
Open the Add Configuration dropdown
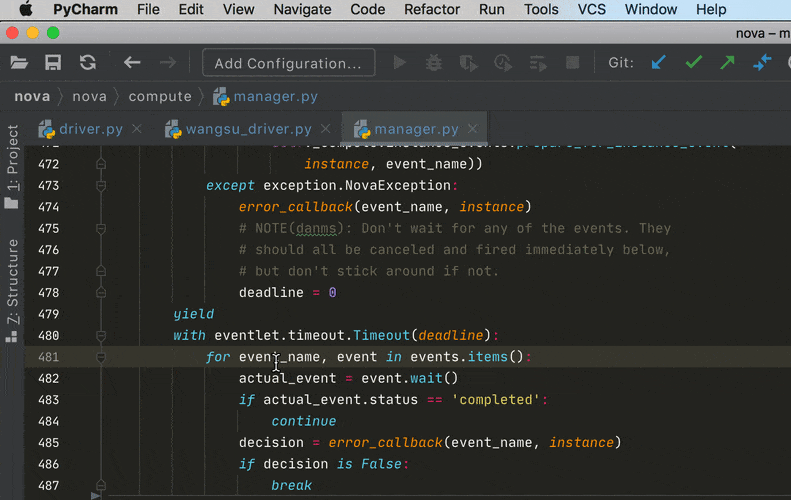click(288, 63)
